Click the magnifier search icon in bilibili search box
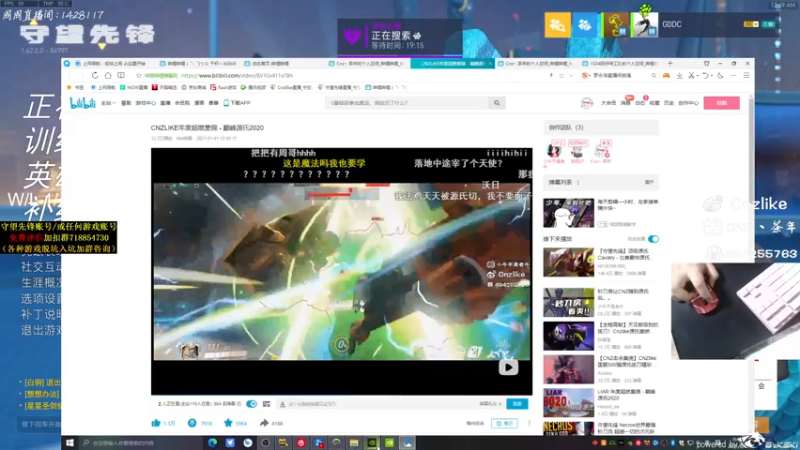Screen dimensions: 800x450 point(496,103)
